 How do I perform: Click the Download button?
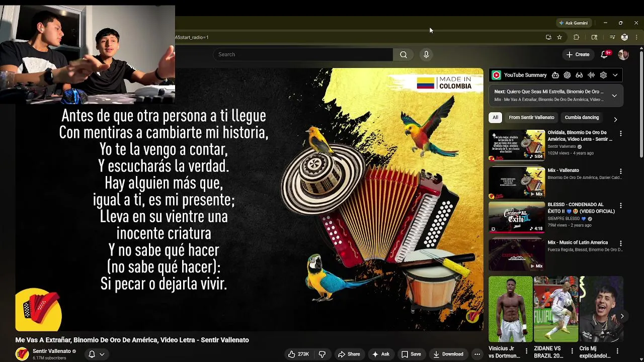click(x=448, y=354)
